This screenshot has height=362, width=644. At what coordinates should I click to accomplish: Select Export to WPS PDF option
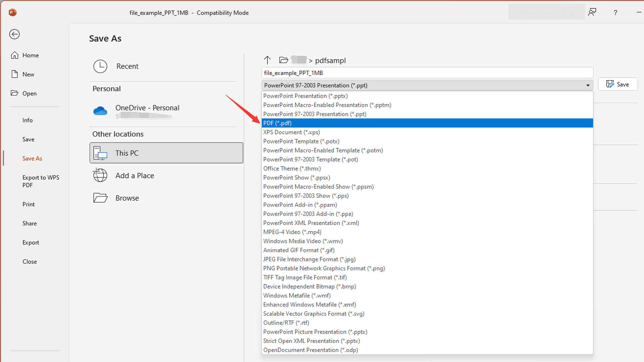click(x=41, y=181)
